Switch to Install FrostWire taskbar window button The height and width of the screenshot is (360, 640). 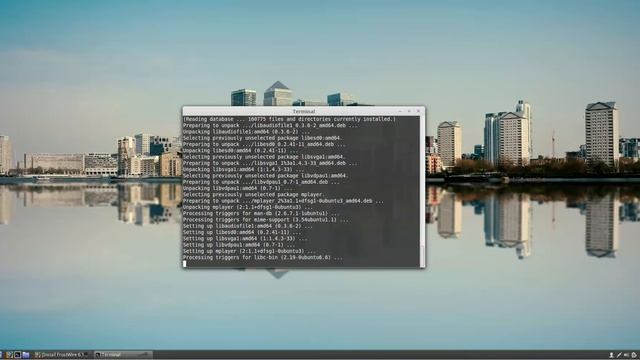point(61,355)
